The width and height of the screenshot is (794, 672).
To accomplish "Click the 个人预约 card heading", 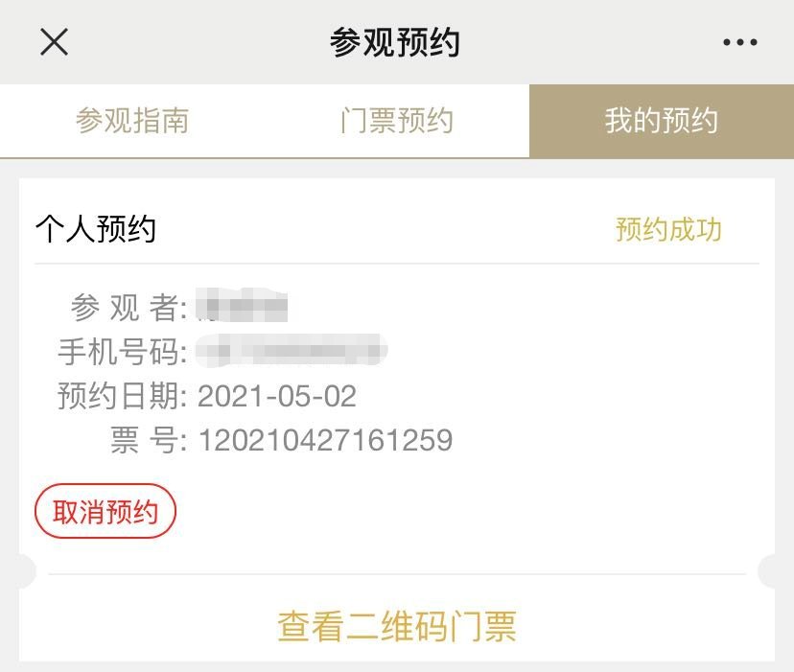I will coord(96,230).
